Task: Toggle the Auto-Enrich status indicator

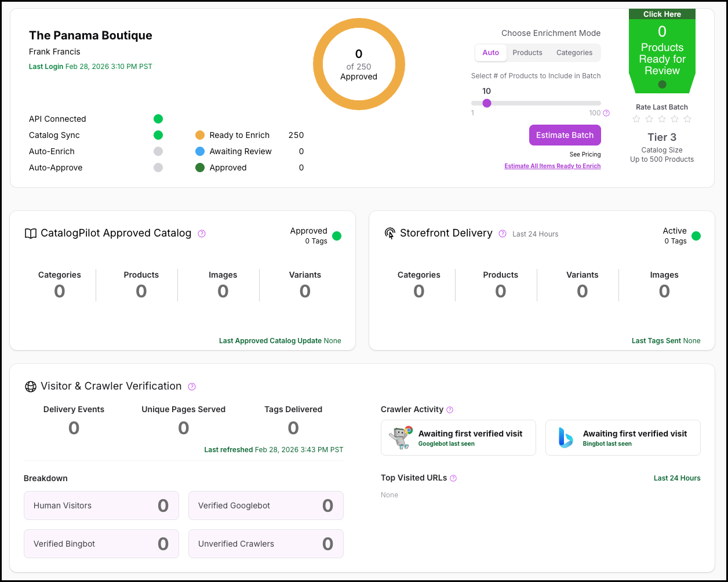Action: 158,151
